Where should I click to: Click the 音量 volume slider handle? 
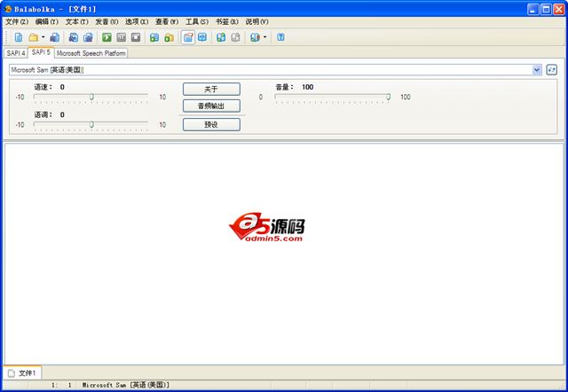pyautogui.click(x=389, y=97)
